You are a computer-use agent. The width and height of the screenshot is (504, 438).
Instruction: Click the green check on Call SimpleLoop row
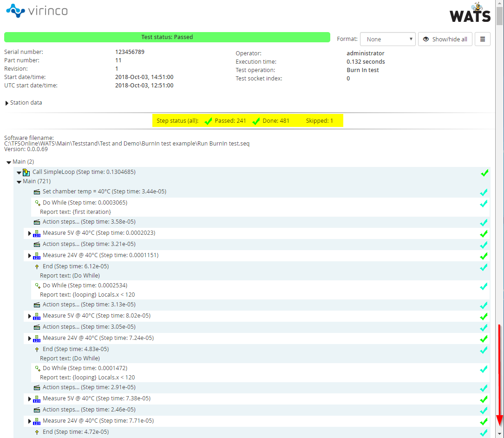point(484,173)
